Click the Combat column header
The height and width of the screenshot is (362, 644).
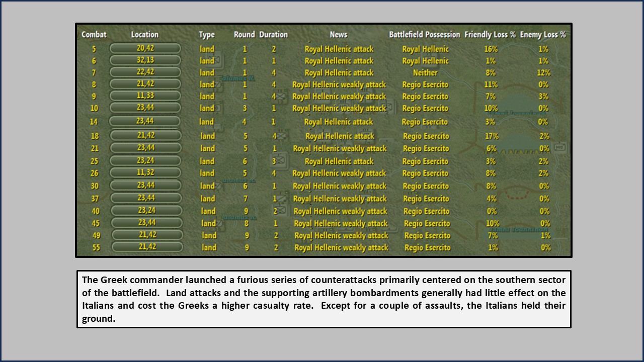tap(94, 35)
